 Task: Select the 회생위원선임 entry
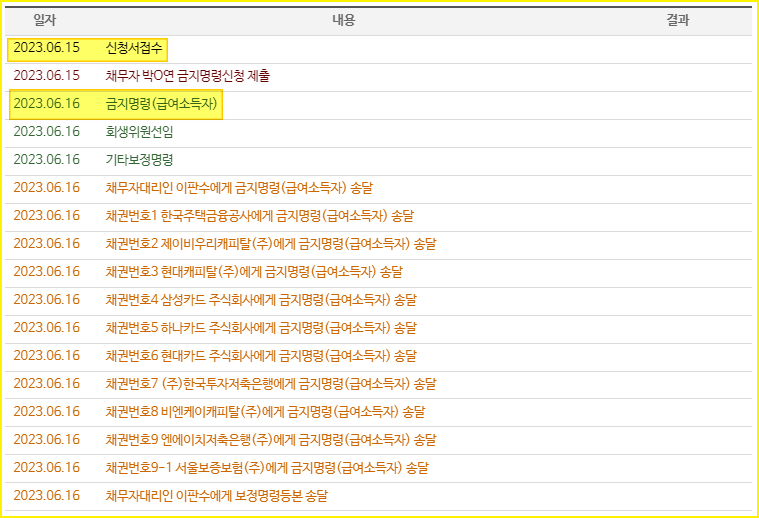click(x=139, y=132)
